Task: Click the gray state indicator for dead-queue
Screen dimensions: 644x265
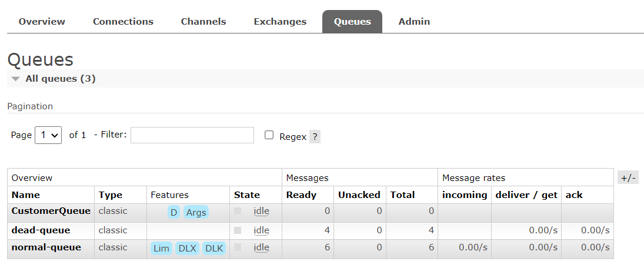Action: (x=238, y=230)
